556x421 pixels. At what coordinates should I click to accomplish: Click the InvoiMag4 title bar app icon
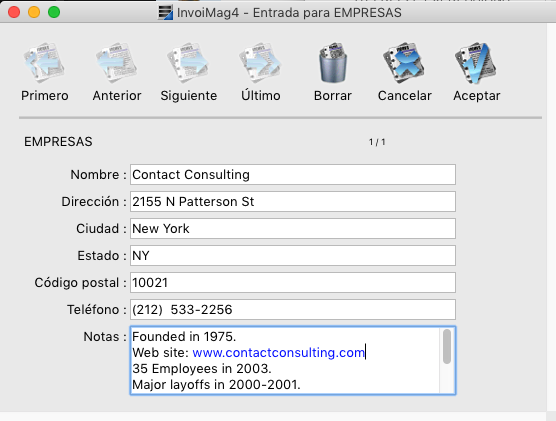166,13
